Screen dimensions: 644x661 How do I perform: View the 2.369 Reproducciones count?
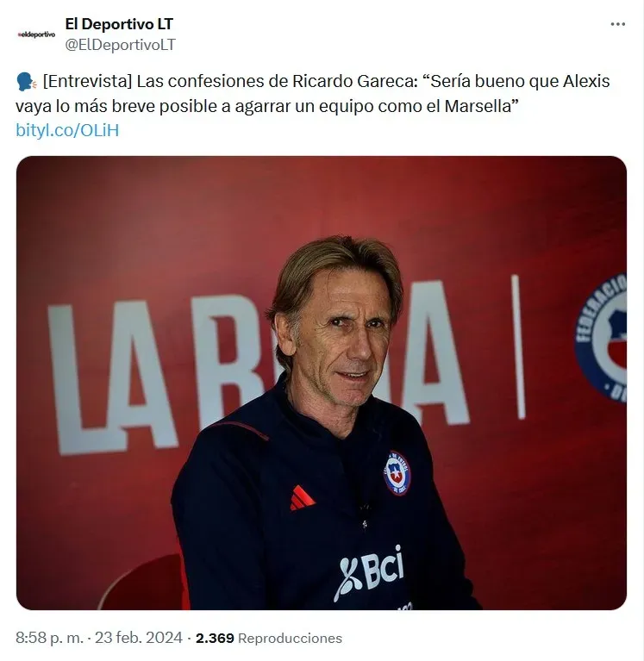click(x=269, y=638)
